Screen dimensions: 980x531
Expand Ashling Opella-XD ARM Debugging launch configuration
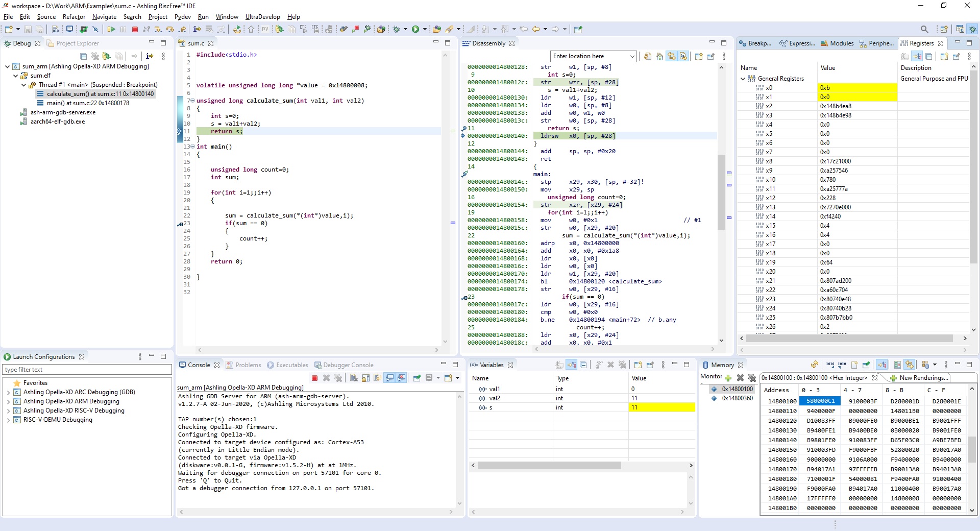click(8, 402)
